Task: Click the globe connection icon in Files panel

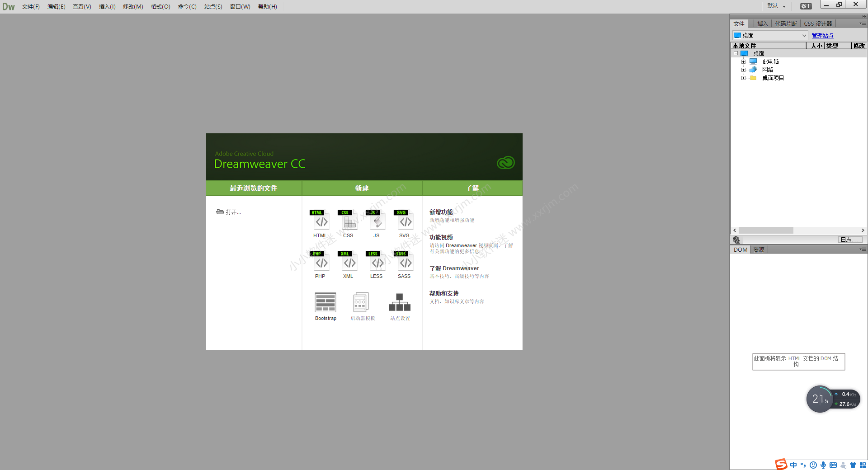Action: coord(736,240)
